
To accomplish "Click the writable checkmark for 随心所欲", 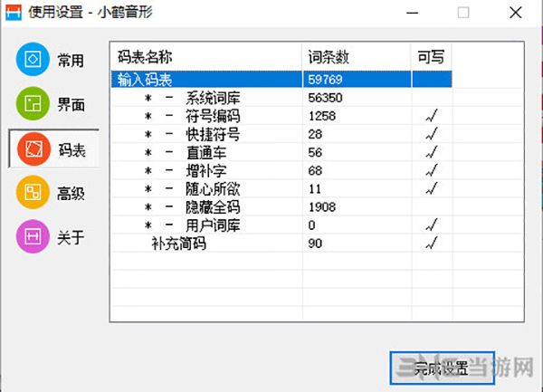I will (432, 188).
